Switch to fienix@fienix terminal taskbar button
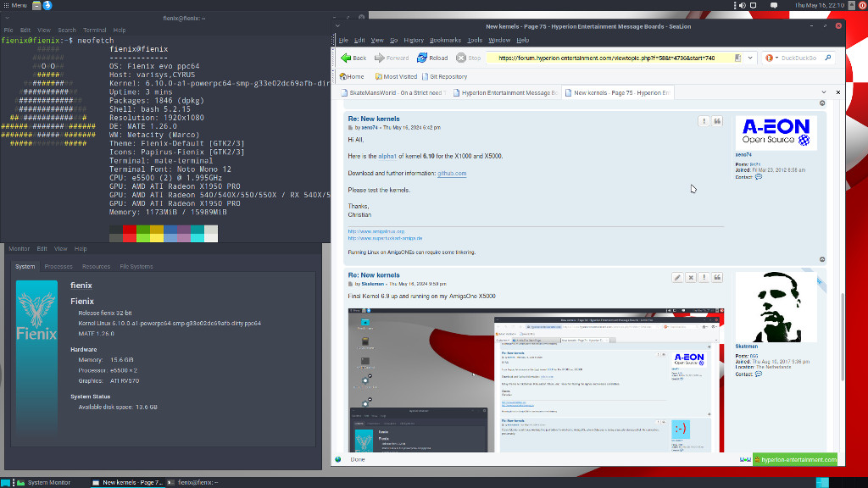Image resolution: width=868 pixels, height=488 pixels. (192, 482)
